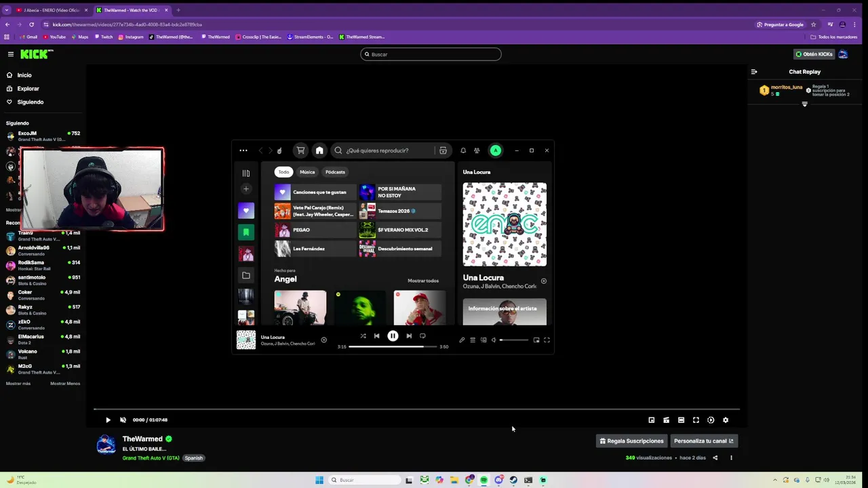Open morritos_luna gifter entry
The image size is (868, 488).
click(781, 90)
